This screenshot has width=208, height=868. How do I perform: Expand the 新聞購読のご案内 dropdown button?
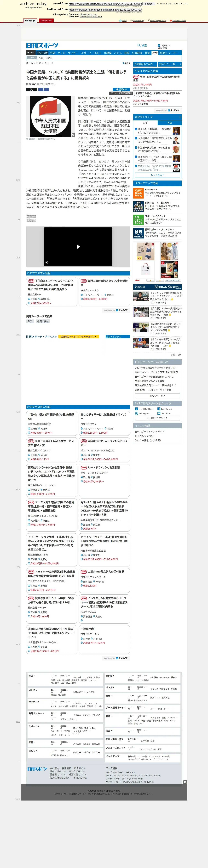pos(145,64)
